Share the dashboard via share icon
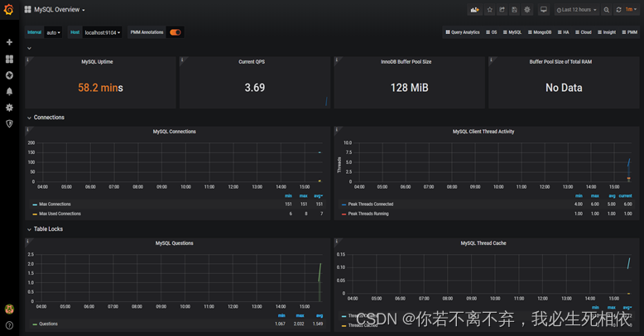 (502, 9)
